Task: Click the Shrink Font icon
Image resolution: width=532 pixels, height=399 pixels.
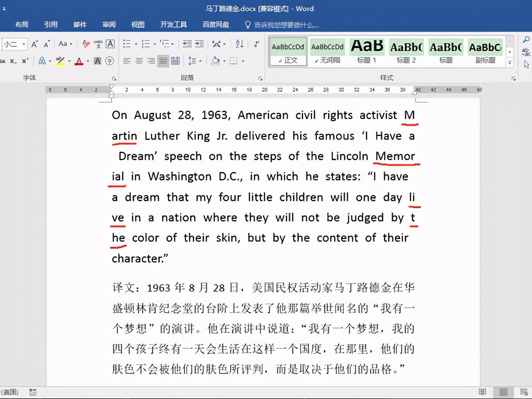Action: pyautogui.click(x=46, y=44)
